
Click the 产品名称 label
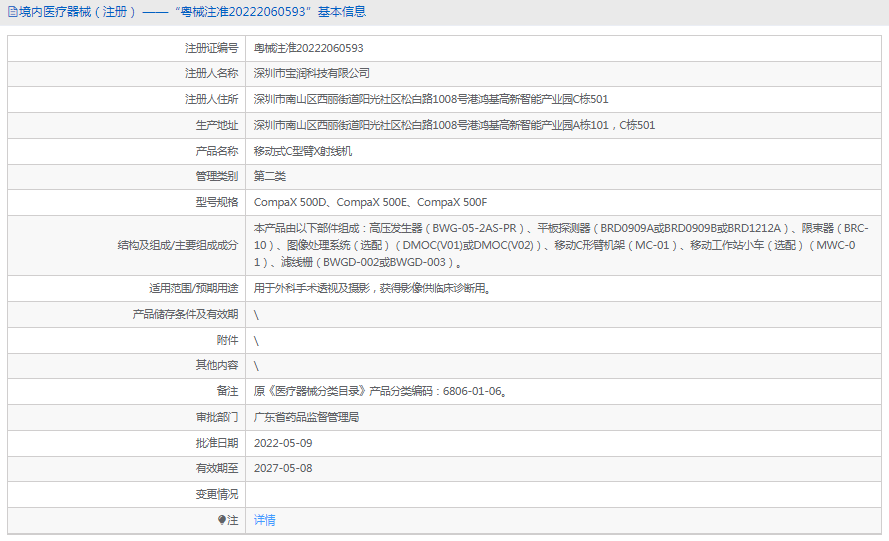(x=217, y=151)
